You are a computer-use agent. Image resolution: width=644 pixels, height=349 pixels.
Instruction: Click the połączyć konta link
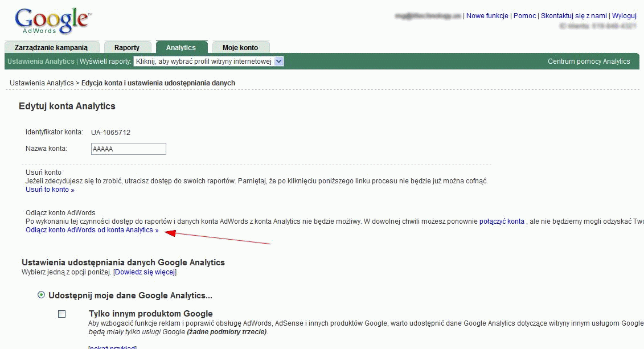[x=502, y=221]
